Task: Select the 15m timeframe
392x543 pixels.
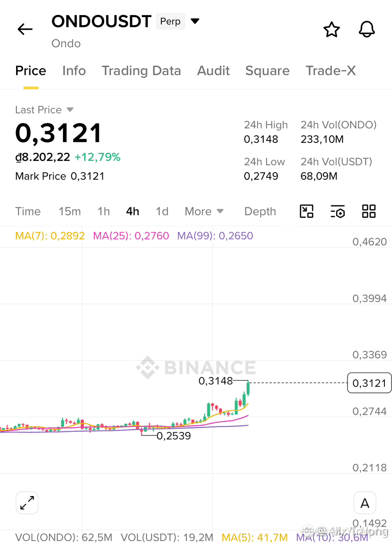Action: coord(70,211)
